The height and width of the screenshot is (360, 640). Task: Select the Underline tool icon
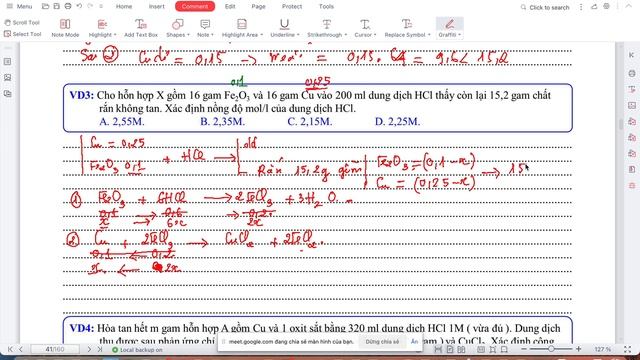[284, 24]
